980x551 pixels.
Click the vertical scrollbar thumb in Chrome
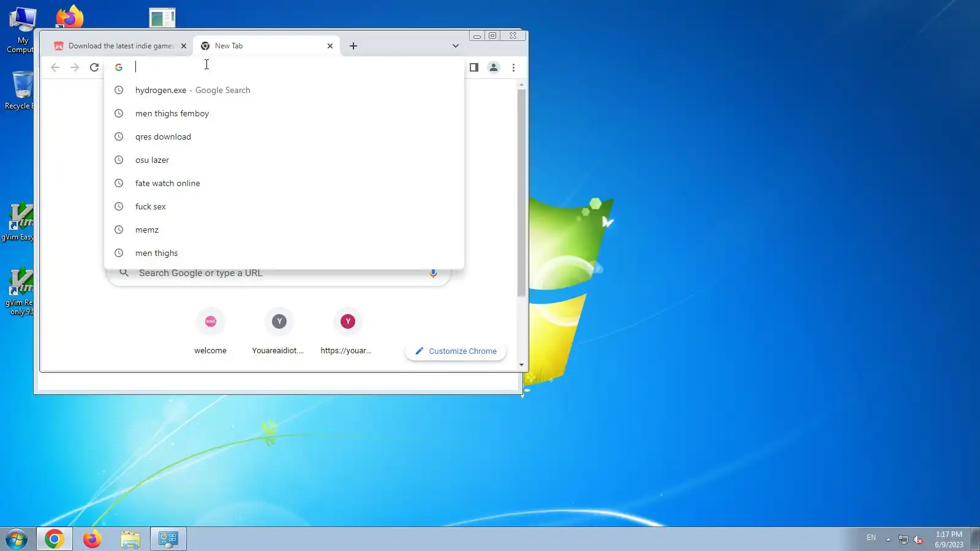[x=521, y=193]
